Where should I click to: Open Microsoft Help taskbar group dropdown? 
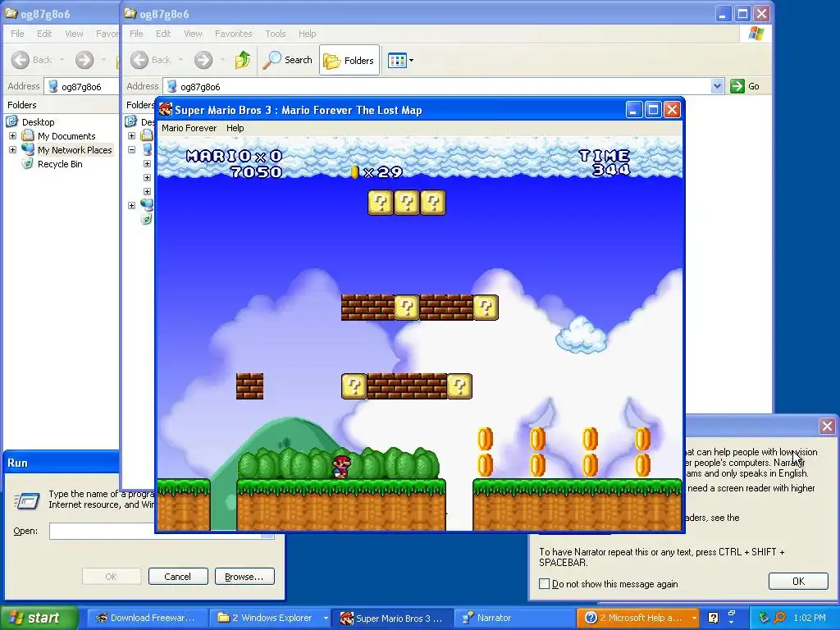click(x=694, y=618)
